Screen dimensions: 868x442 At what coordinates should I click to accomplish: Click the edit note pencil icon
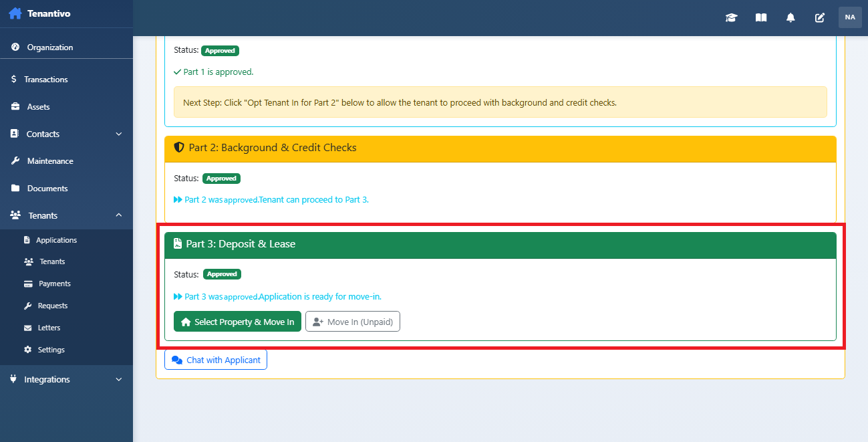820,17
